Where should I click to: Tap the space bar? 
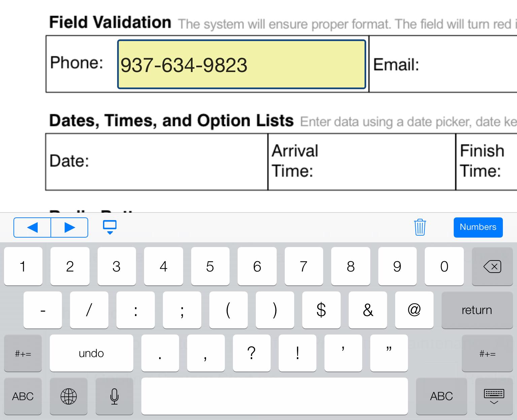pos(275,396)
